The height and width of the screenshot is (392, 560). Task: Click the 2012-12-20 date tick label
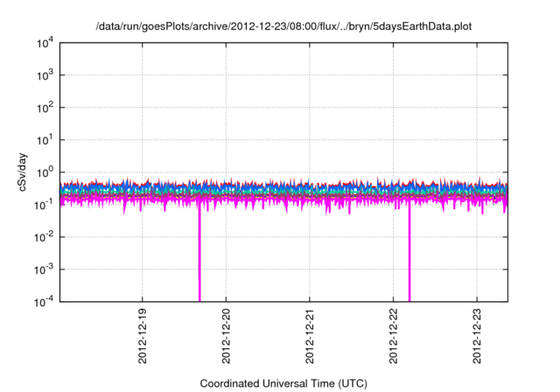(226, 336)
